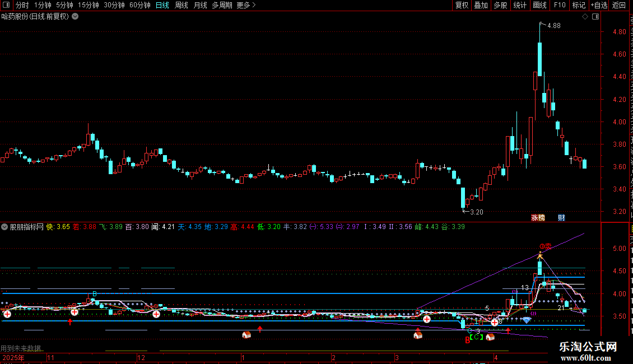Add stock with +自选 button
The width and height of the screenshot is (633, 364).
point(599,5)
